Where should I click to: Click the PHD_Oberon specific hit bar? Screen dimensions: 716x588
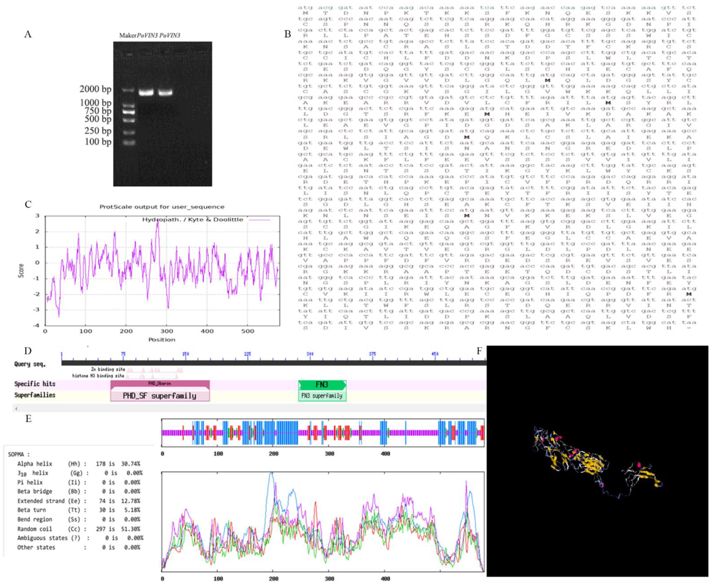pos(160,383)
